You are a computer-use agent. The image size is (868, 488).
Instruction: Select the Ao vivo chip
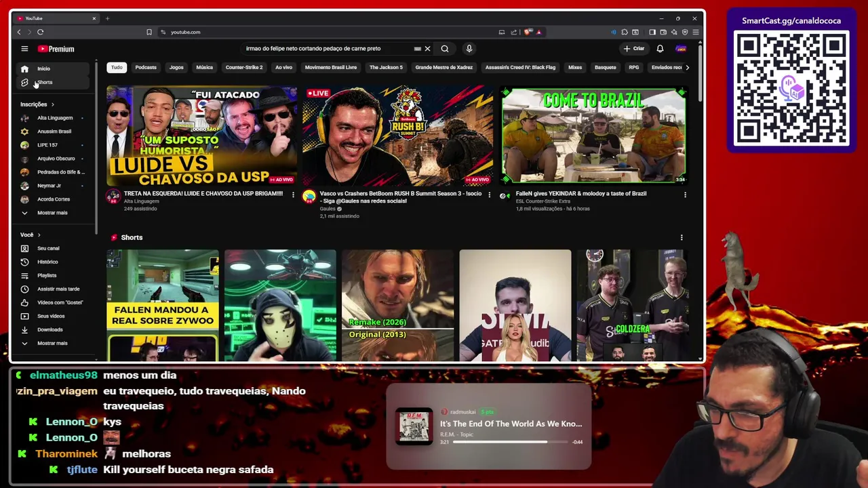pyautogui.click(x=283, y=68)
